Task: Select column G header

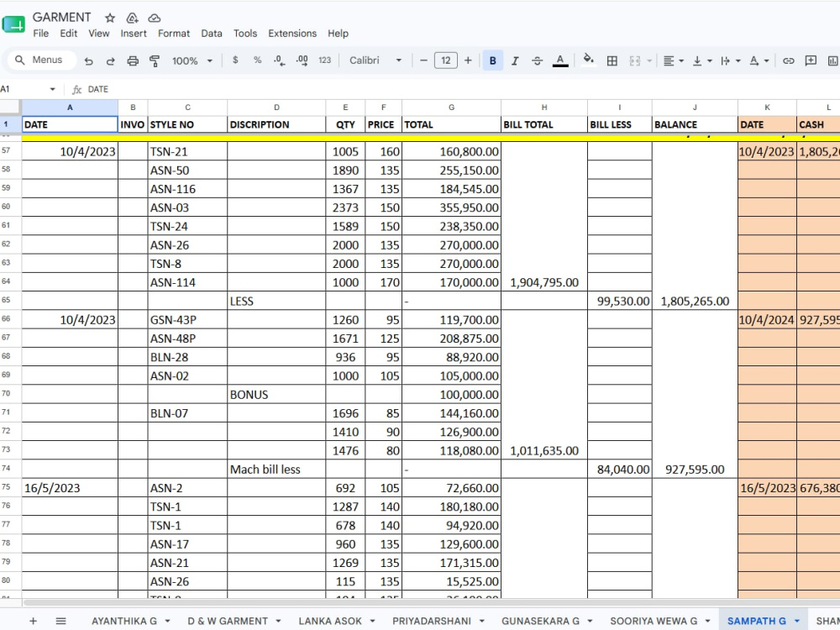Action: tap(451, 108)
